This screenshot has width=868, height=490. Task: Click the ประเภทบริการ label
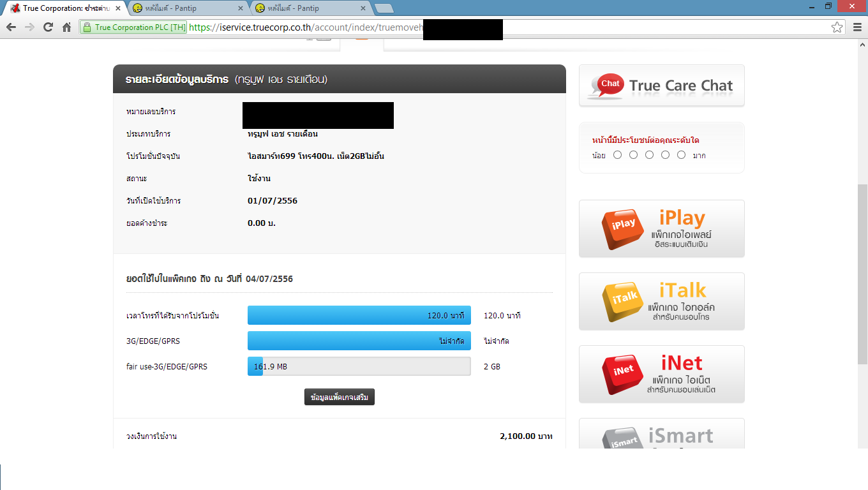pos(148,134)
